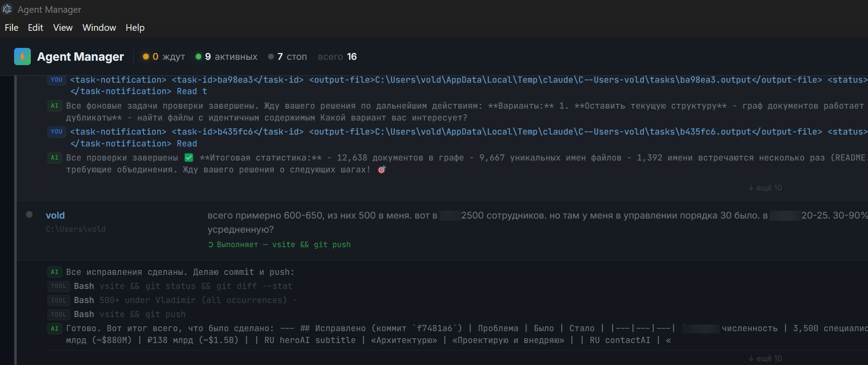Click 'Bash vsite && git push' tool row
Screen dimensions: 868x365
(130, 314)
